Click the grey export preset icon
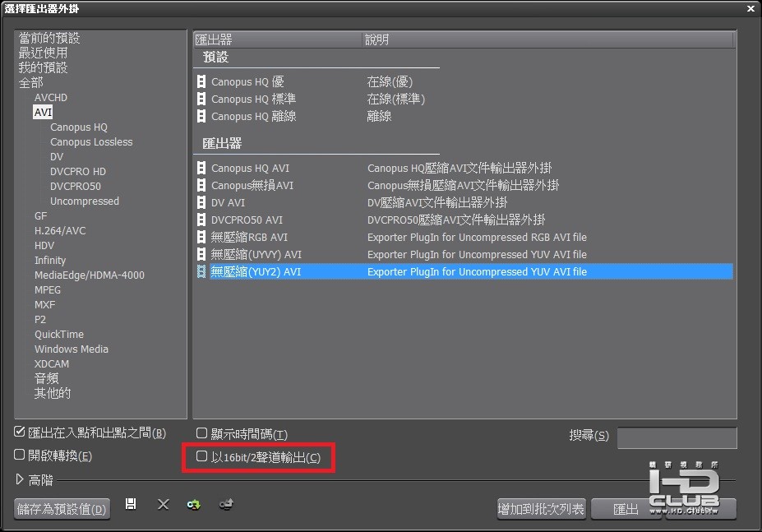Image resolution: width=762 pixels, height=532 pixels. point(226,504)
